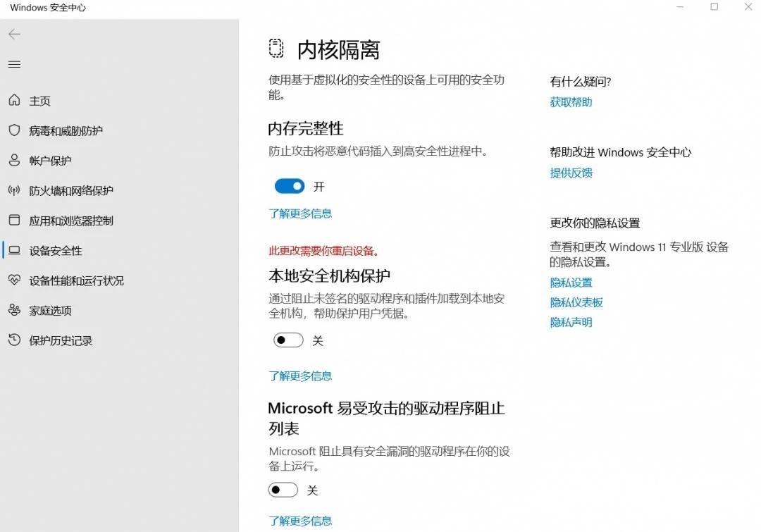Viewport: 761px width, 532px height.
Task: Click the Windows 安全中心 window title
Action: 48,8
